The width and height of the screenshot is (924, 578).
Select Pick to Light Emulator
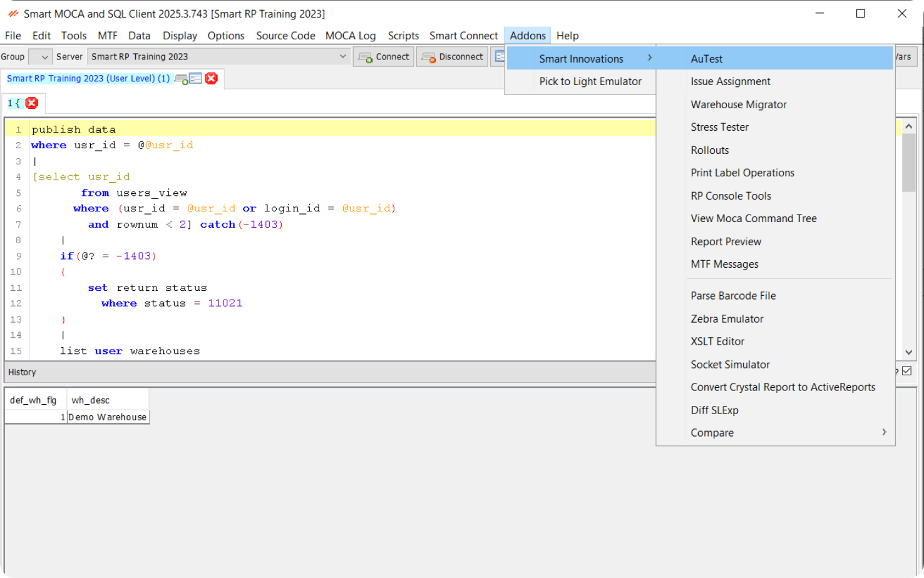[589, 81]
